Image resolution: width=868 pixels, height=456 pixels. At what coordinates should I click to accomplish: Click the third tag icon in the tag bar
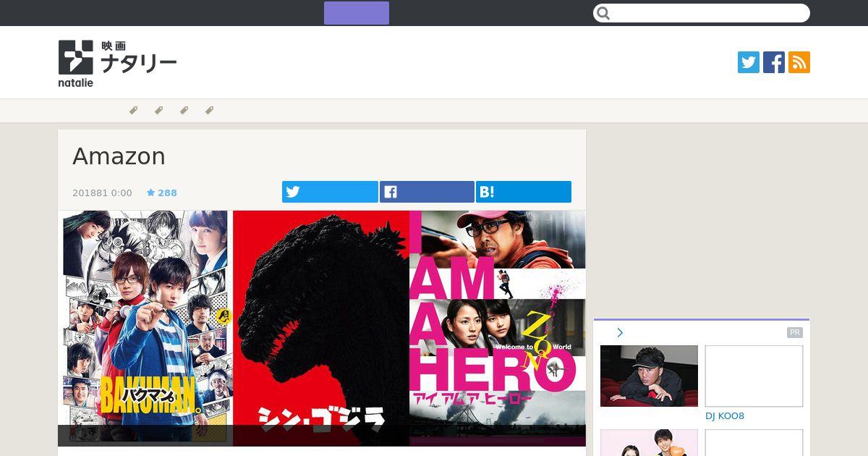[x=184, y=111]
